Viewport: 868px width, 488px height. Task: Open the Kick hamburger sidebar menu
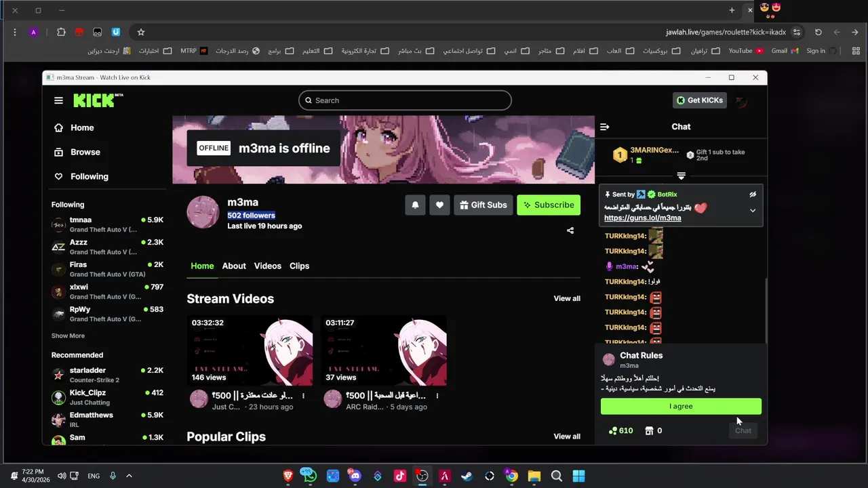point(58,100)
